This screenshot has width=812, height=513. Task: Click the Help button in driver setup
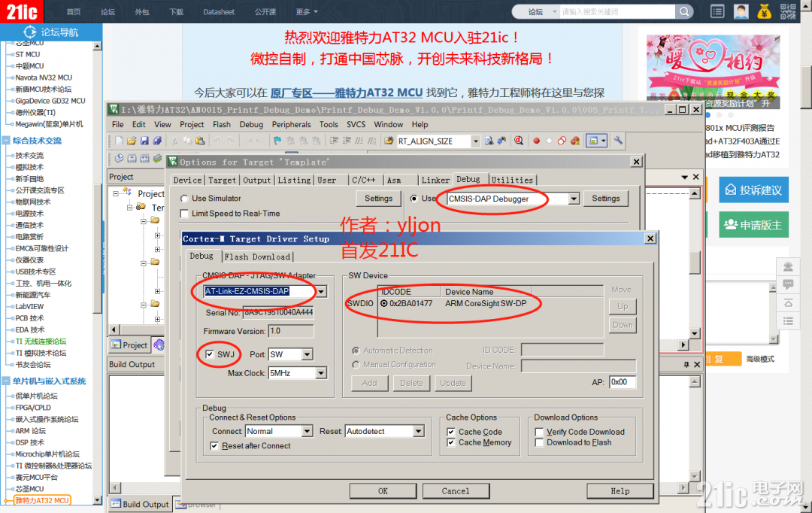[620, 490]
